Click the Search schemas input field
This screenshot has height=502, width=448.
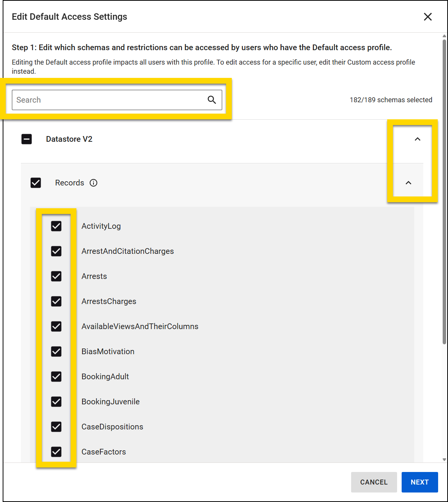coord(108,100)
